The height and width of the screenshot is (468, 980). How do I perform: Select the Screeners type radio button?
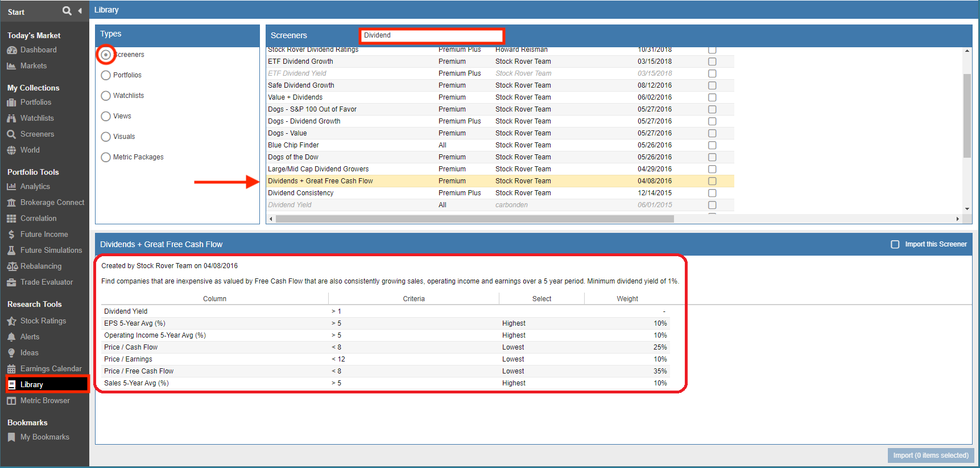point(106,55)
